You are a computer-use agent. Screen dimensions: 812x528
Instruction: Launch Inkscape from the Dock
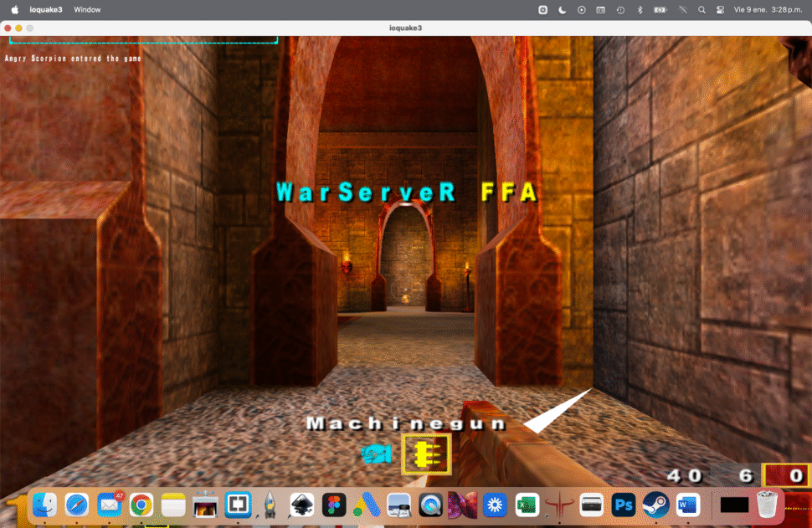coord(300,505)
